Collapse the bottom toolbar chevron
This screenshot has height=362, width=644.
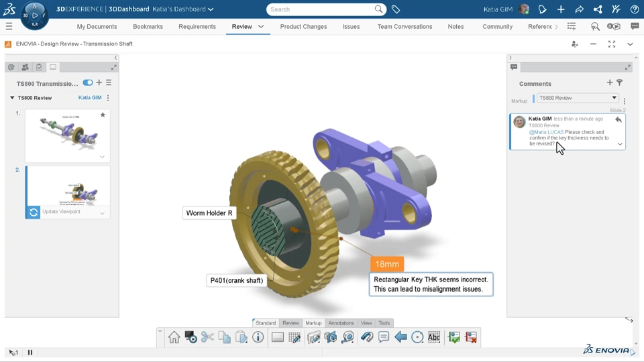pos(160,330)
